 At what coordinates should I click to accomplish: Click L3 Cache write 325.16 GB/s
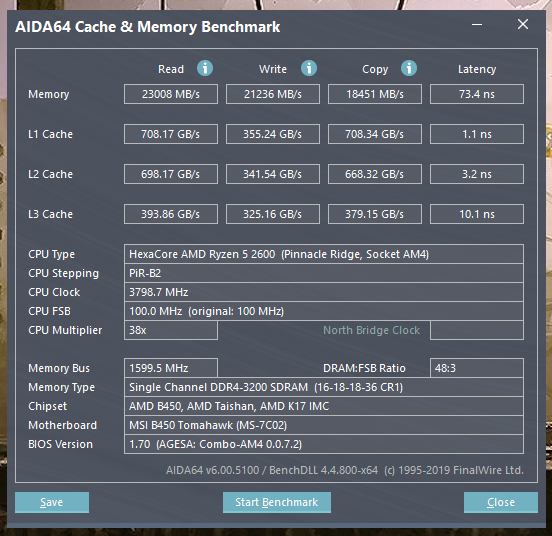coord(273,214)
